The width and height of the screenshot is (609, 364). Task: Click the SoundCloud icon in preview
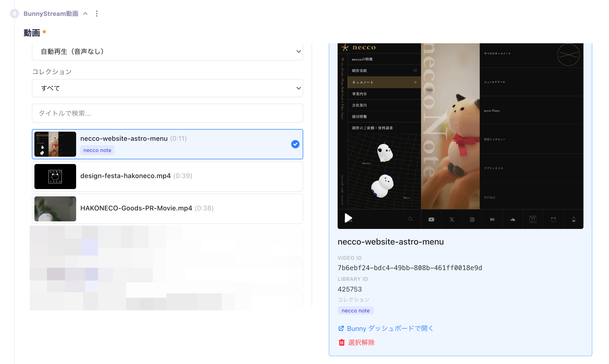pos(513,220)
